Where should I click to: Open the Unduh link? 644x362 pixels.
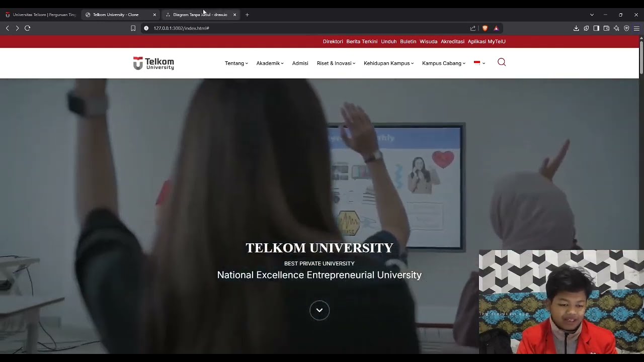click(389, 42)
